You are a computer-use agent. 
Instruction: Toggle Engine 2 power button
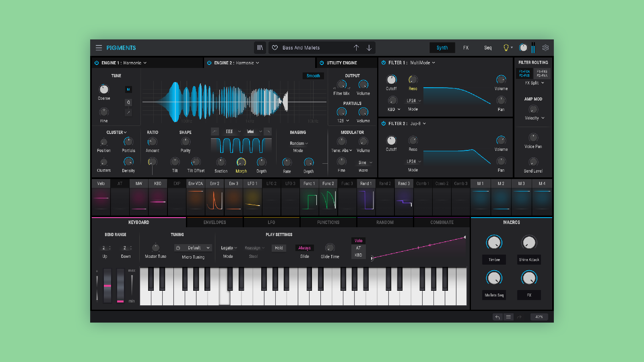(209, 63)
